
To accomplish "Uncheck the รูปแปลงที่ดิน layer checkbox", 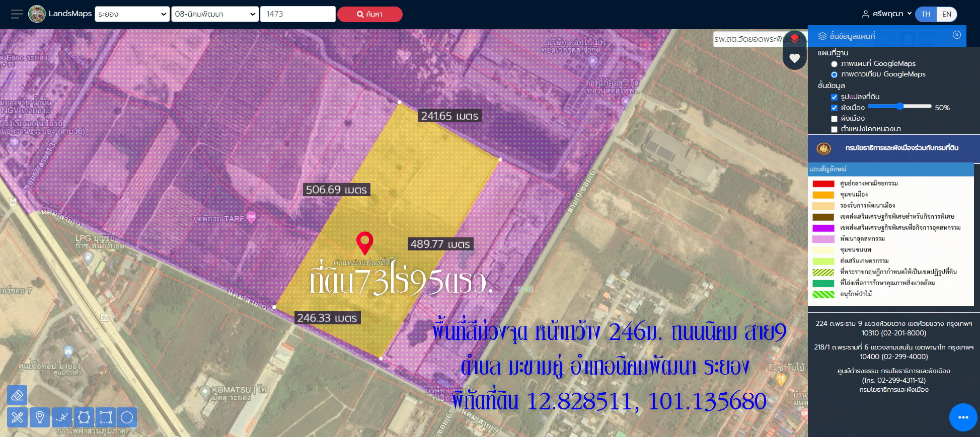I will 834,97.
